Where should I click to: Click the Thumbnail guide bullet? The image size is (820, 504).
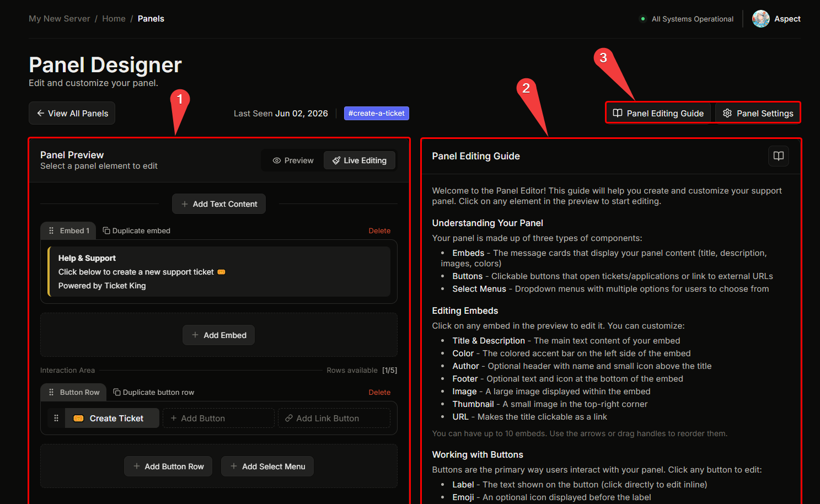point(550,404)
